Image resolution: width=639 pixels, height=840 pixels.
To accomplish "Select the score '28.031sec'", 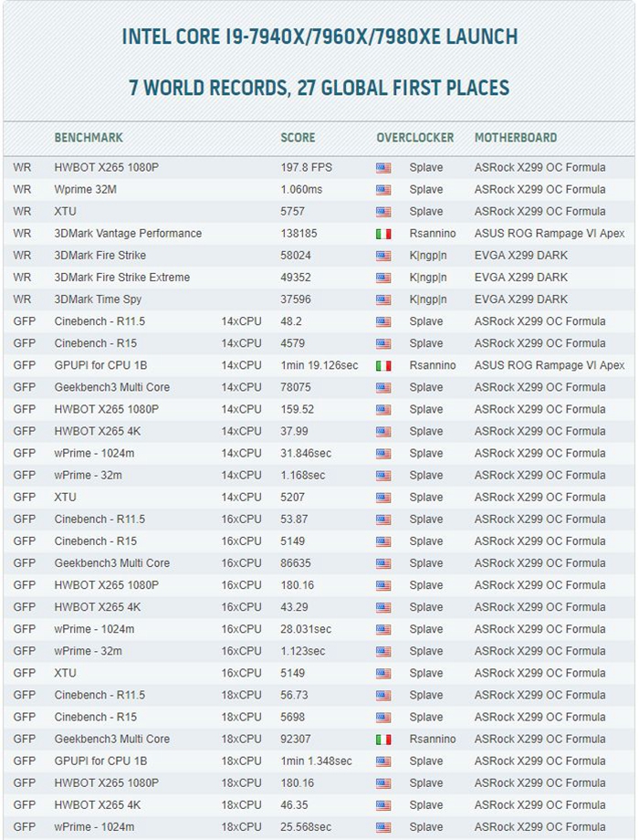I will click(x=306, y=628).
